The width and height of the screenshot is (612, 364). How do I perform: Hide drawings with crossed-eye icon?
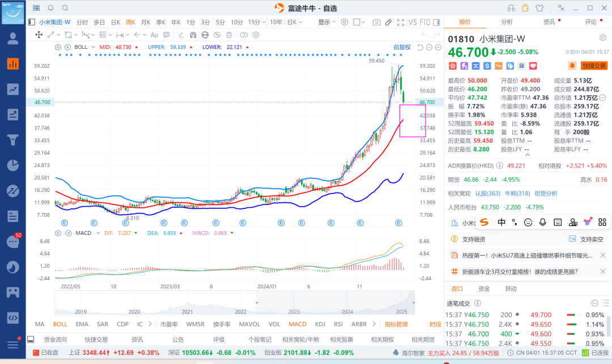click(x=217, y=35)
